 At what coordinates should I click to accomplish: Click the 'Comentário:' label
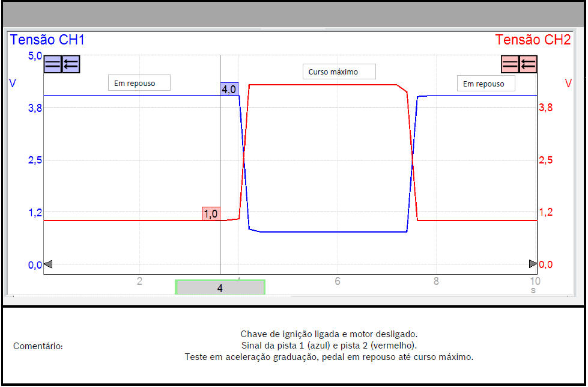click(38, 346)
